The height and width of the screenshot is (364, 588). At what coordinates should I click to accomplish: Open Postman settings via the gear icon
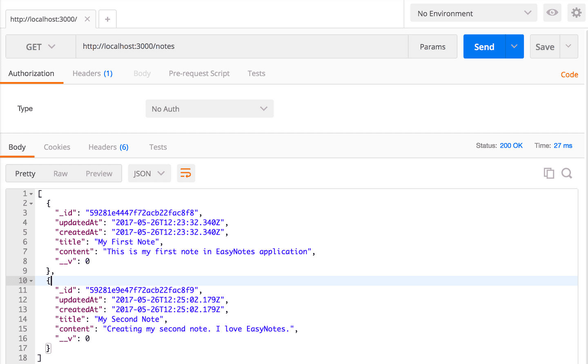coord(577,13)
